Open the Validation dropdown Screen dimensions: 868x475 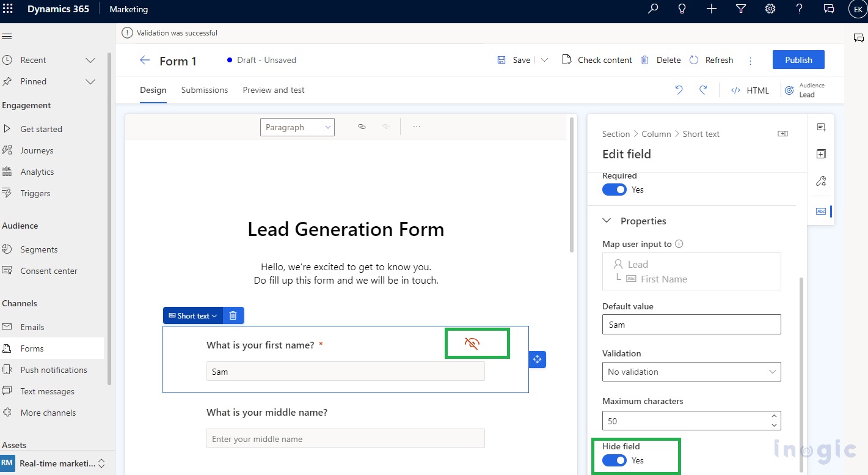pos(691,372)
